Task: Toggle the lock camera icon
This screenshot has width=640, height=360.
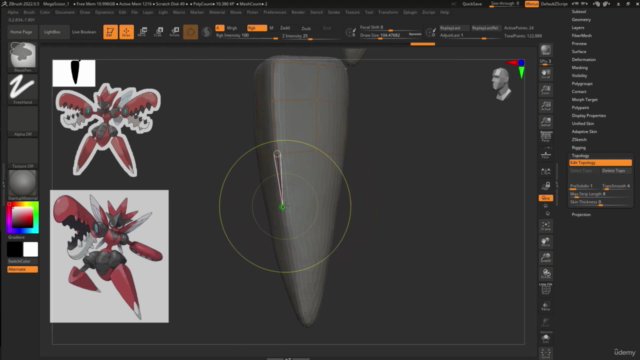Action: pos(546,186)
